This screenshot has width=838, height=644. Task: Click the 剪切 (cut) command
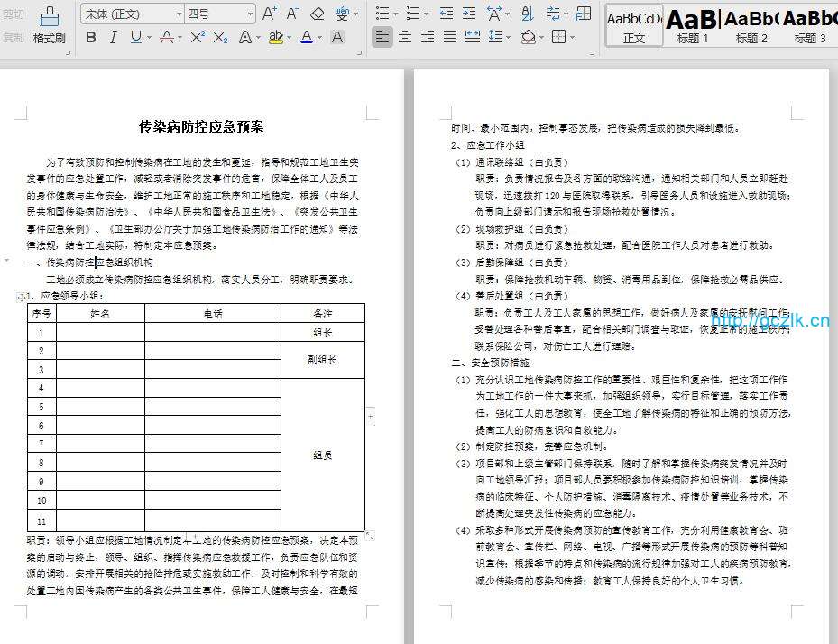click(x=14, y=14)
